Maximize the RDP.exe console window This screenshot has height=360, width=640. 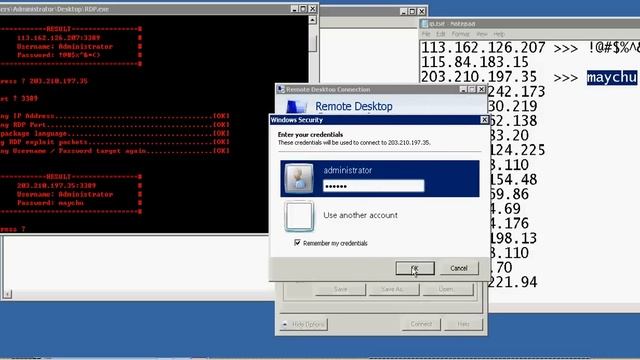point(303,9)
